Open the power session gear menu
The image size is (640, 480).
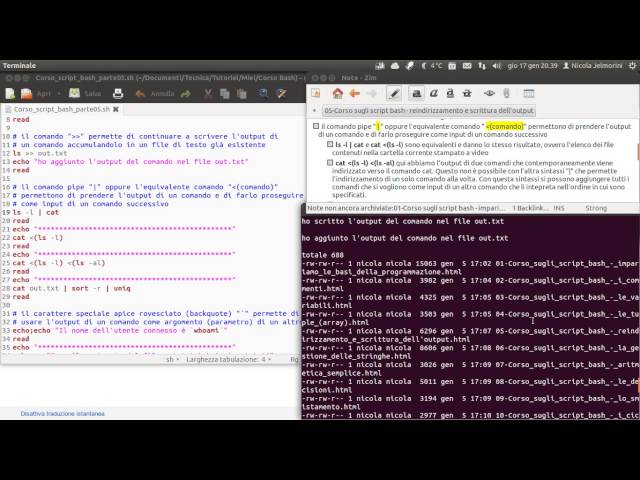pos(632,66)
